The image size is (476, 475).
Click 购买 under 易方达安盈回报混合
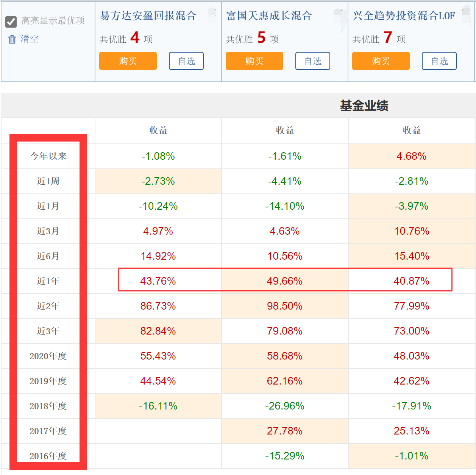pos(128,61)
